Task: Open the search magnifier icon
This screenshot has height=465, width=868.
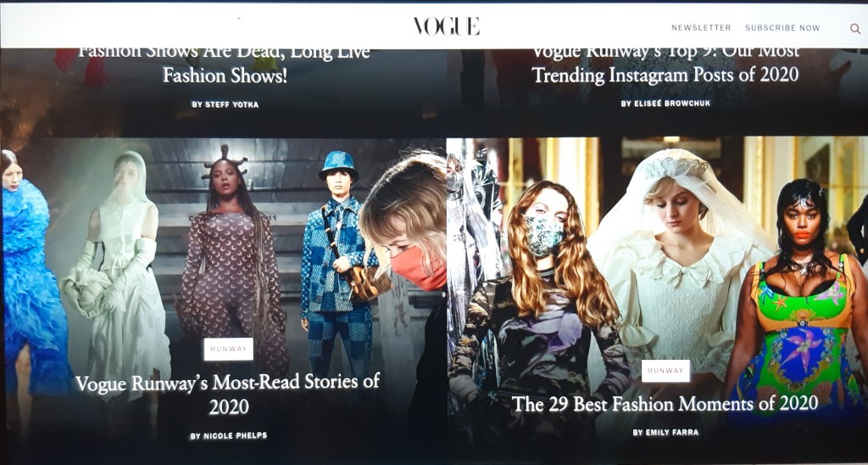Action: pyautogui.click(x=854, y=28)
